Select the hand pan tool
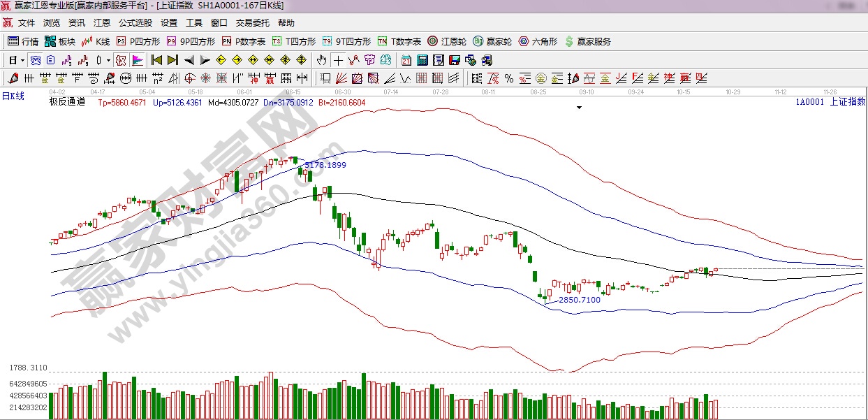The image size is (868, 420). [x=322, y=59]
